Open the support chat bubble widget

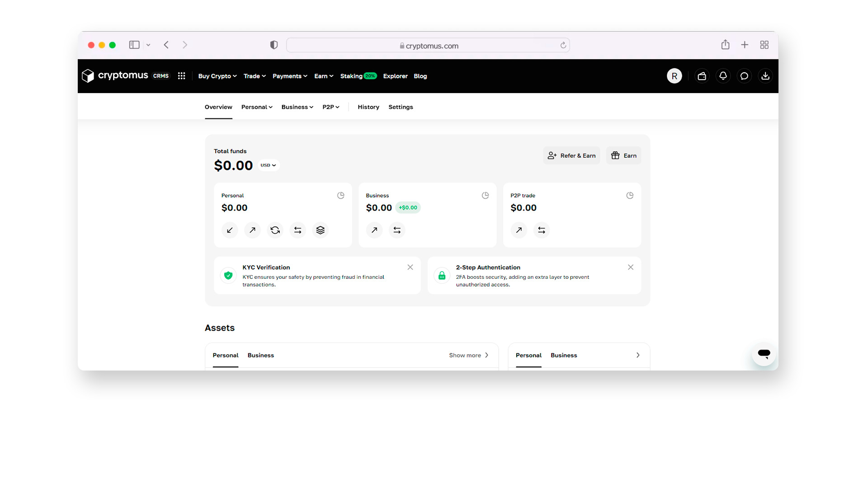tap(764, 354)
